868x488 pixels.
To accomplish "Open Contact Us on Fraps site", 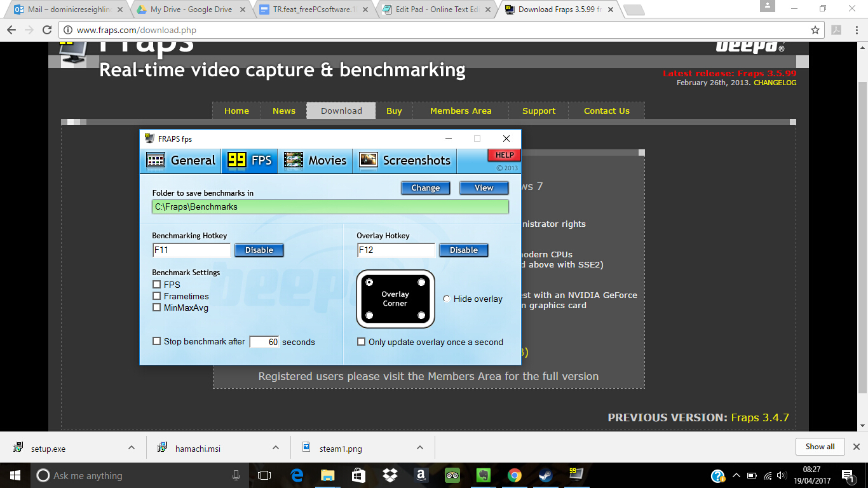I will [x=607, y=111].
